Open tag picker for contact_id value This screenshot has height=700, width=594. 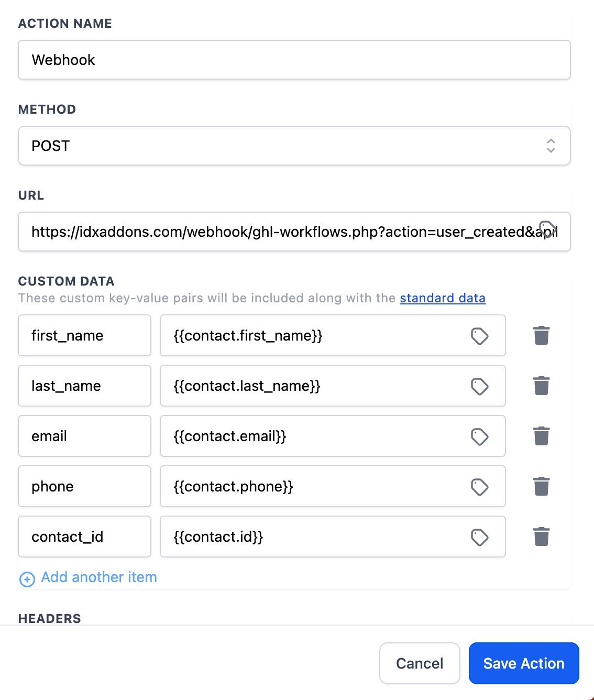(479, 537)
